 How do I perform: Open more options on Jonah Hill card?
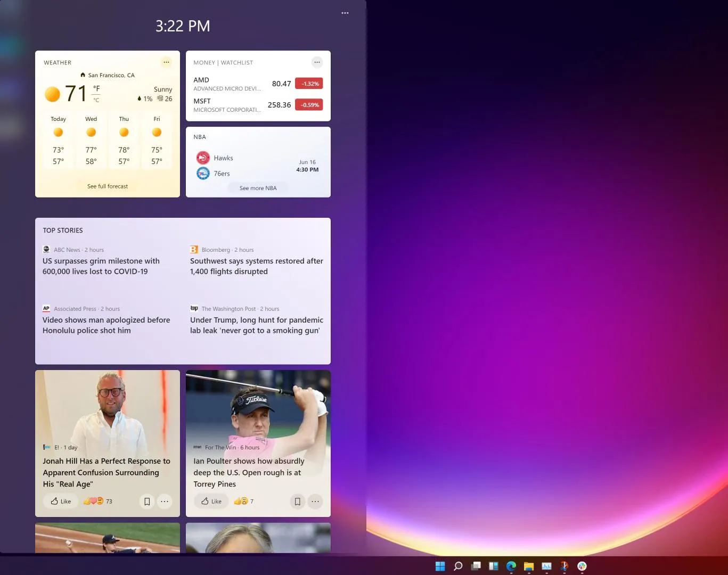165,501
